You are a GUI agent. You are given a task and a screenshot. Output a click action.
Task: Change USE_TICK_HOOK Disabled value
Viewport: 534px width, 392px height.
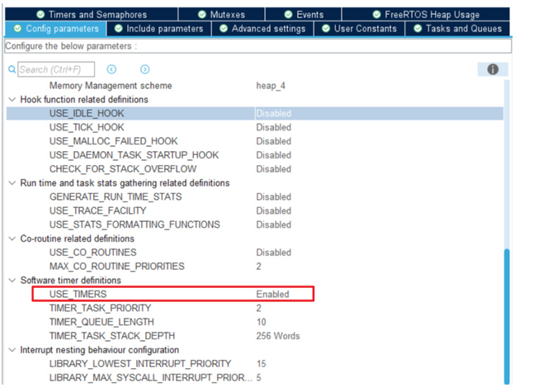pos(274,127)
